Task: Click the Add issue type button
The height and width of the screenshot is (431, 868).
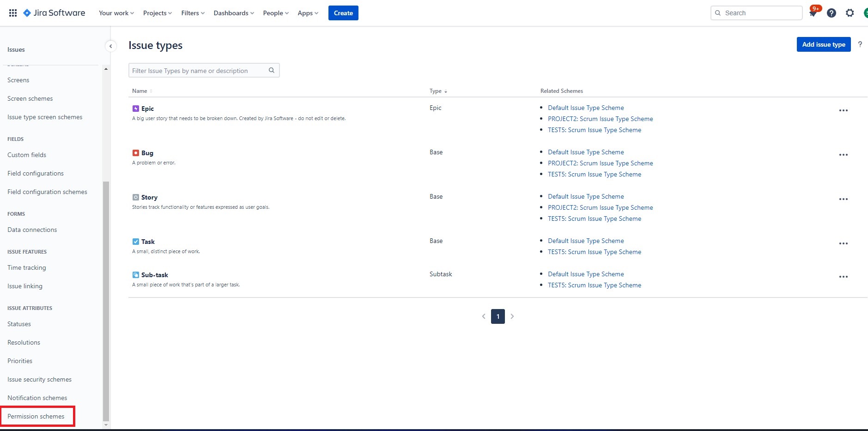Action: pyautogui.click(x=823, y=44)
